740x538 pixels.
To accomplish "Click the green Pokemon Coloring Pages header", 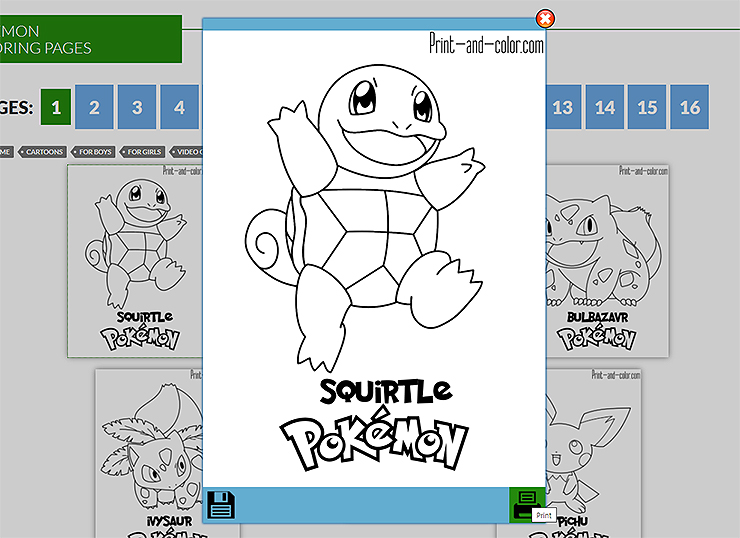I will (91, 39).
